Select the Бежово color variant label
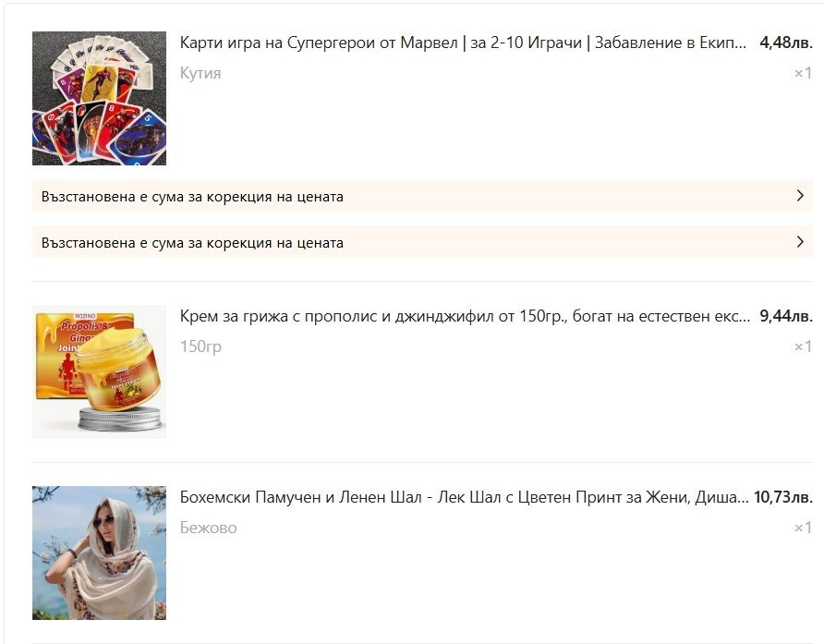Image resolution: width=824 pixels, height=644 pixels. tap(208, 528)
